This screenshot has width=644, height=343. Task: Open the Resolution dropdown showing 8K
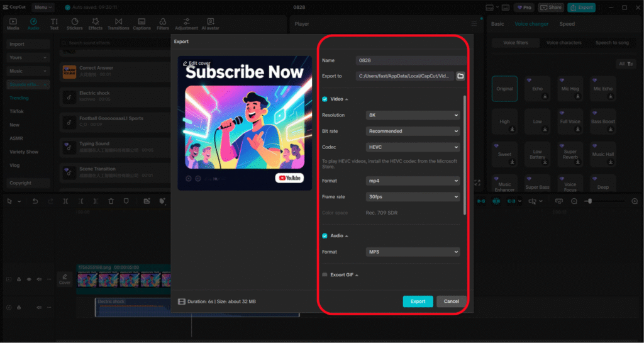coord(413,115)
